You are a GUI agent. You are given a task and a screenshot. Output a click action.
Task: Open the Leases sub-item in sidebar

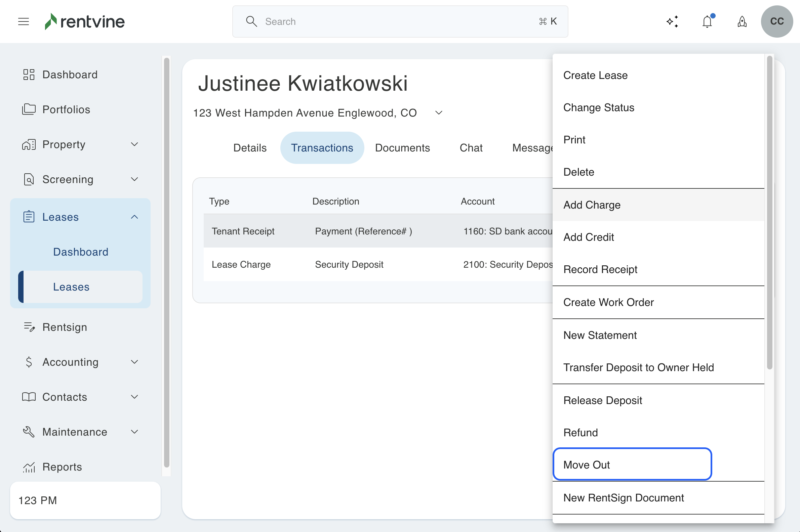point(71,286)
